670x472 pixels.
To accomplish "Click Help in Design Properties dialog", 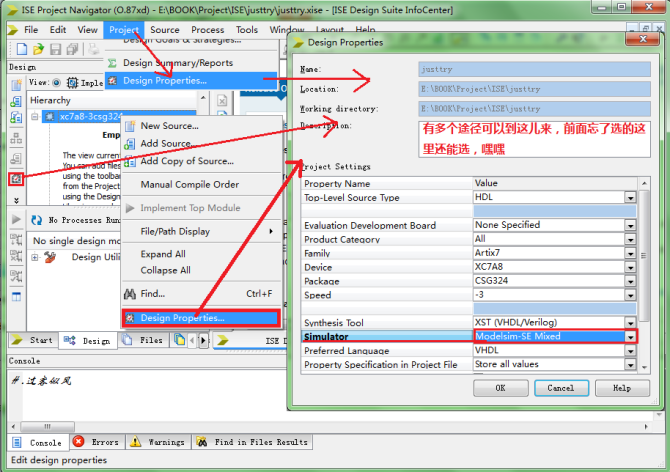I will tap(622, 388).
